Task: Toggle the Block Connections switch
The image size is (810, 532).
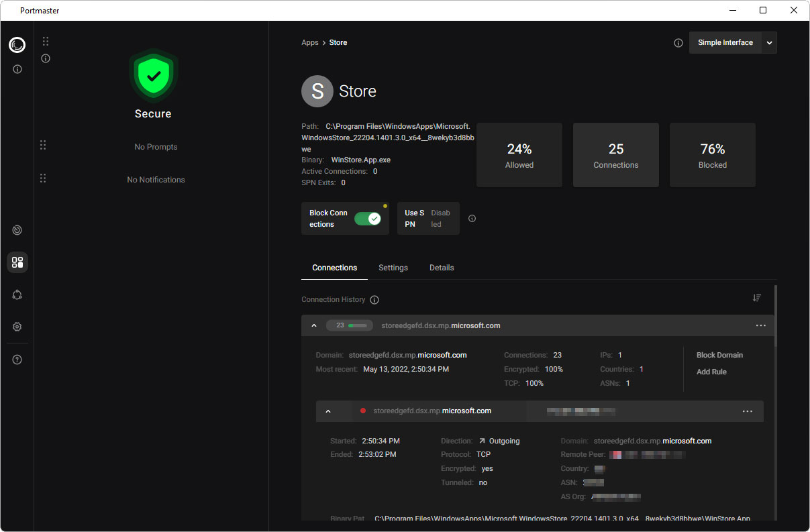Action: [x=368, y=219]
